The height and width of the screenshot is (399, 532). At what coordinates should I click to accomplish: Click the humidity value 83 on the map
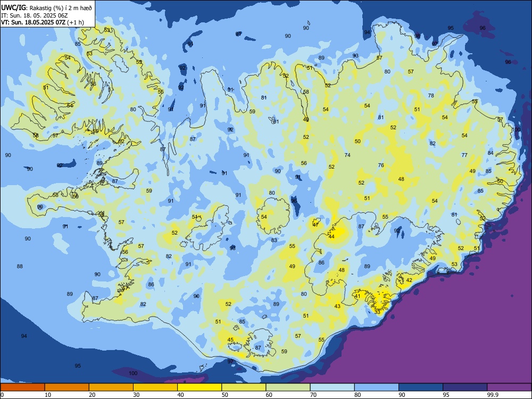point(274,240)
